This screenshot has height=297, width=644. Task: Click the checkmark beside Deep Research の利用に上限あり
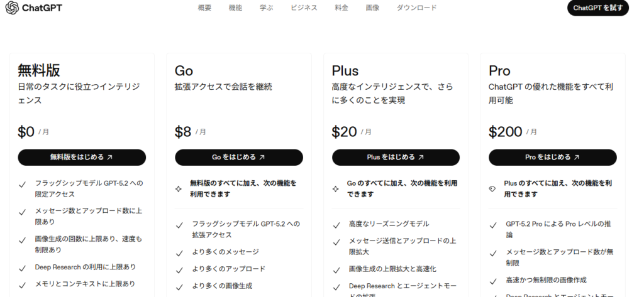pyautogui.click(x=23, y=267)
